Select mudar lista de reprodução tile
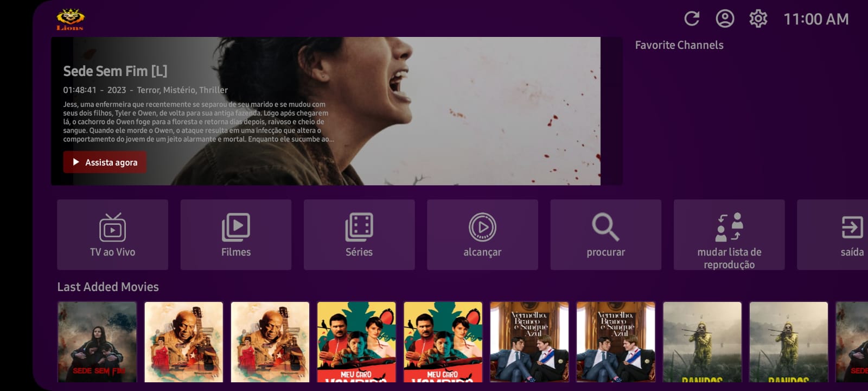The height and width of the screenshot is (391, 868). 729,235
